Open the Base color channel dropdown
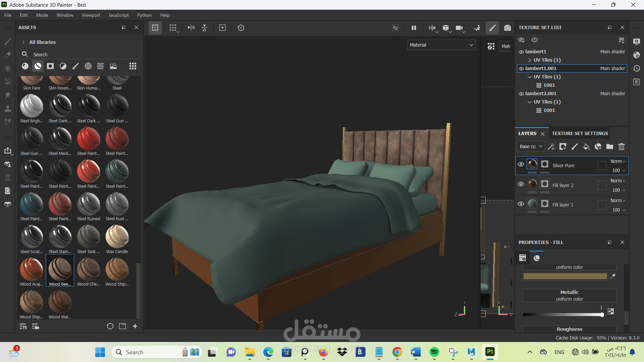This screenshot has height=362, width=644. coord(531,146)
